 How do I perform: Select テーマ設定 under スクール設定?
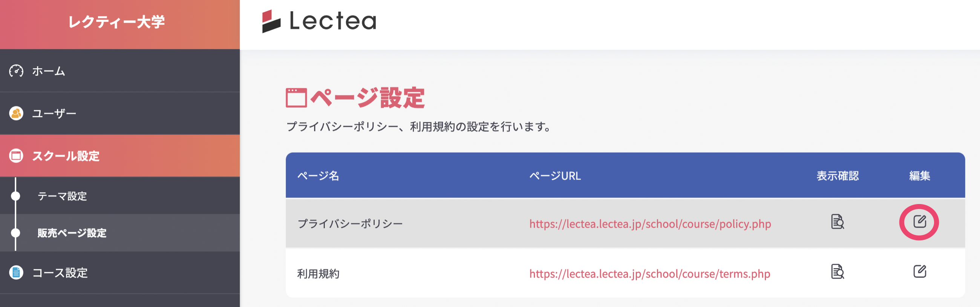(63, 196)
